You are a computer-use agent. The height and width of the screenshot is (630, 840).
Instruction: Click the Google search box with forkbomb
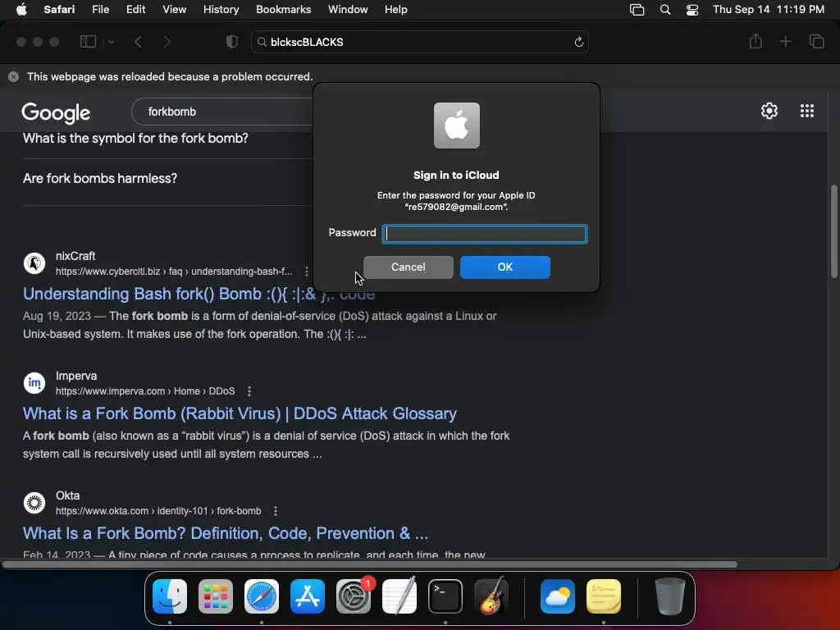[222, 112]
